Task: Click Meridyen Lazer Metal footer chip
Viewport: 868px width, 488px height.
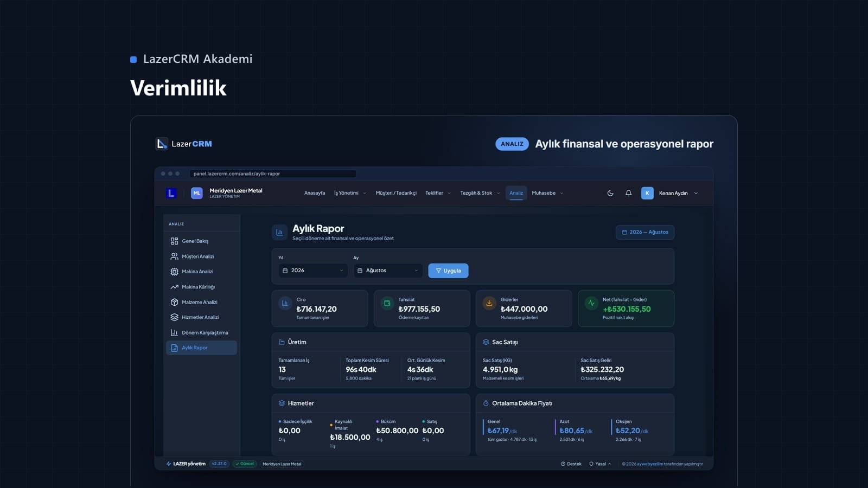Action: coord(282,464)
